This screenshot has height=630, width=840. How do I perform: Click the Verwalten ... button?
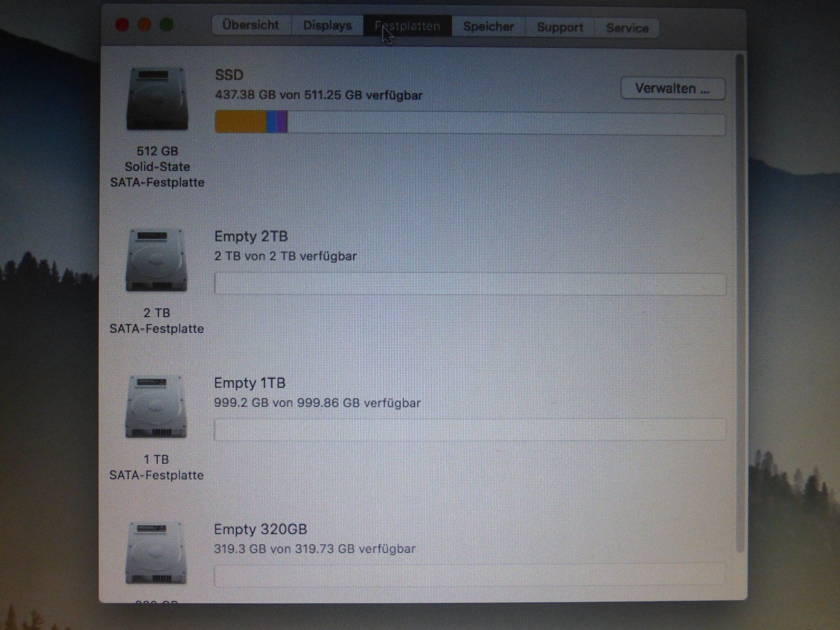click(x=672, y=88)
